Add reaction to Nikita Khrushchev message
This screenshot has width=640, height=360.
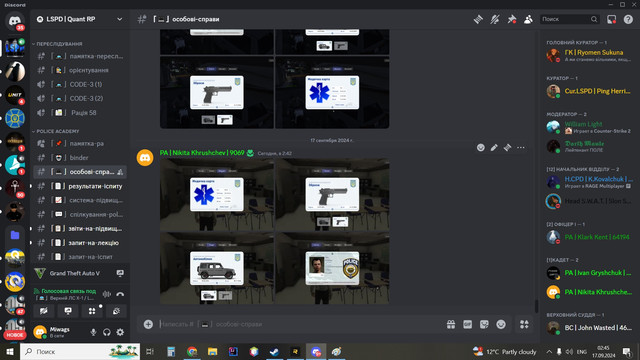(x=481, y=148)
